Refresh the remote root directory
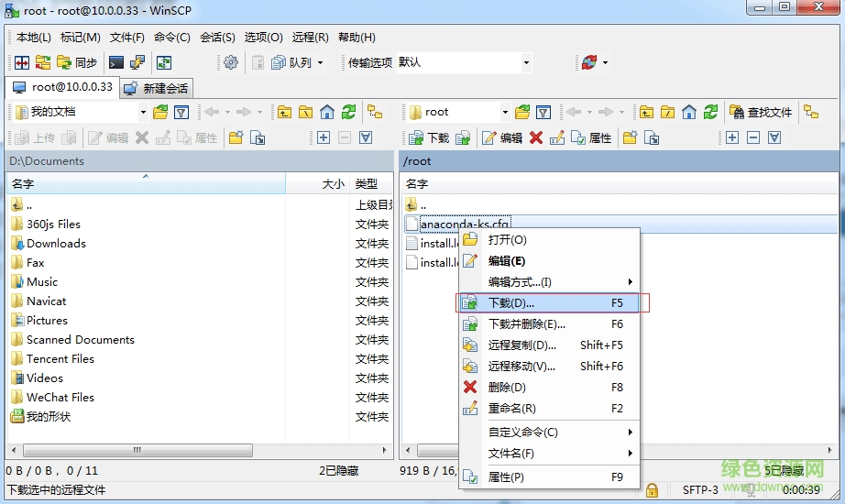The height and width of the screenshot is (504, 845). (711, 112)
